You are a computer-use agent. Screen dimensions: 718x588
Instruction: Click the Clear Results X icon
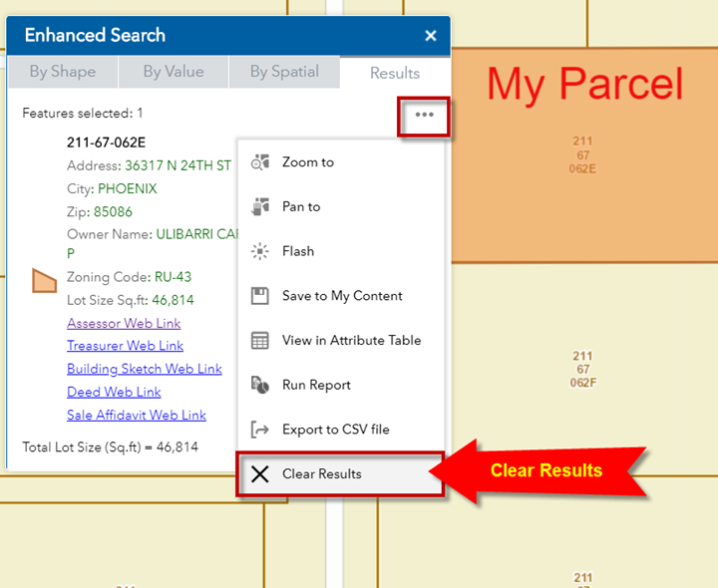(x=260, y=474)
